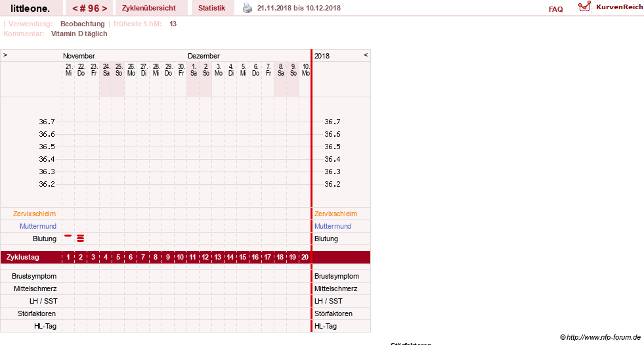Click the Beobachtung usage value
Screen dimensions: 644x345
coord(83,24)
